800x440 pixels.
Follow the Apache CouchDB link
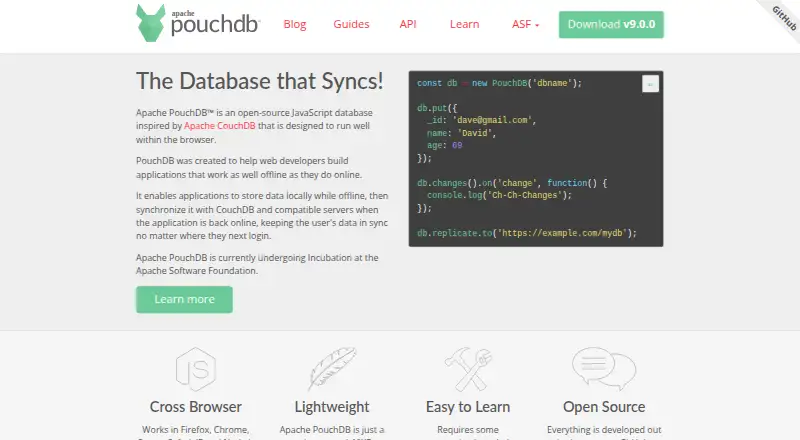click(219, 126)
